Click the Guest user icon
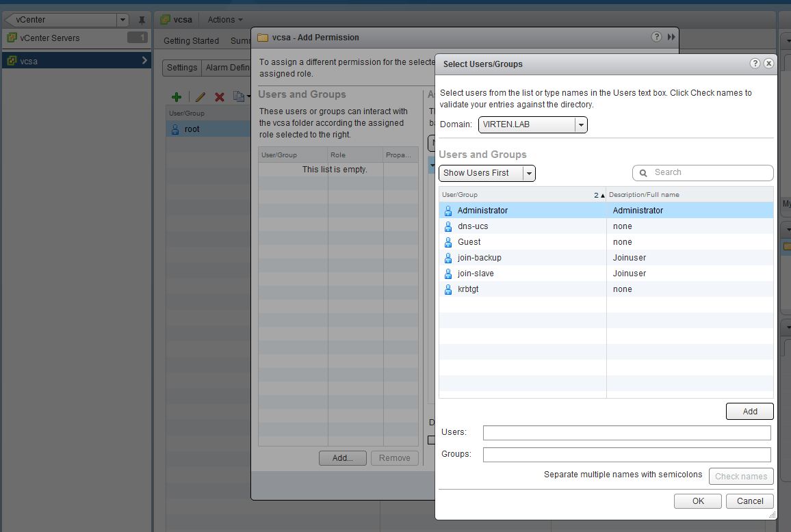The image size is (791, 532). point(448,242)
